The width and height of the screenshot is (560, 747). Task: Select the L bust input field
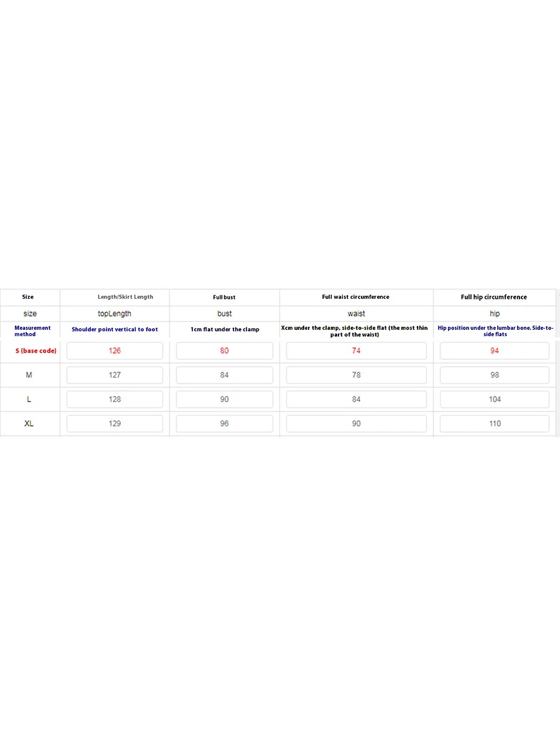pos(224,400)
